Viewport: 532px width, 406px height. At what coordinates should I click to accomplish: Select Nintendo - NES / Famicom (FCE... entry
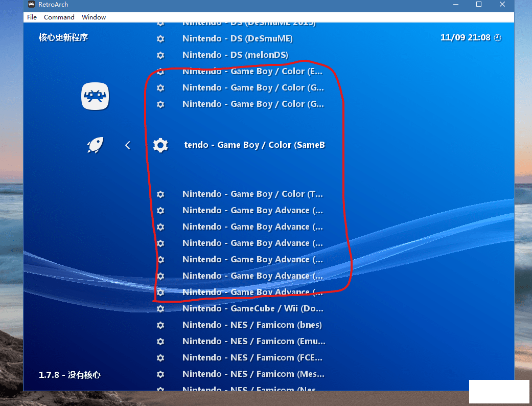(x=252, y=358)
